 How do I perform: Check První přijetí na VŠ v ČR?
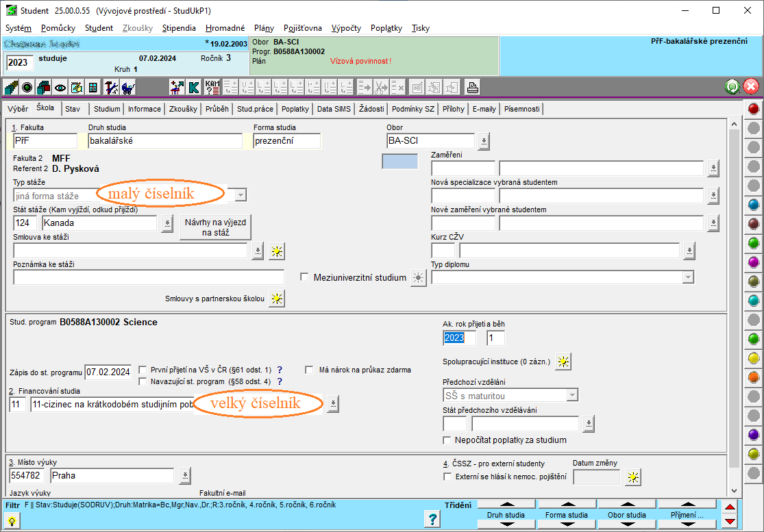point(143,370)
